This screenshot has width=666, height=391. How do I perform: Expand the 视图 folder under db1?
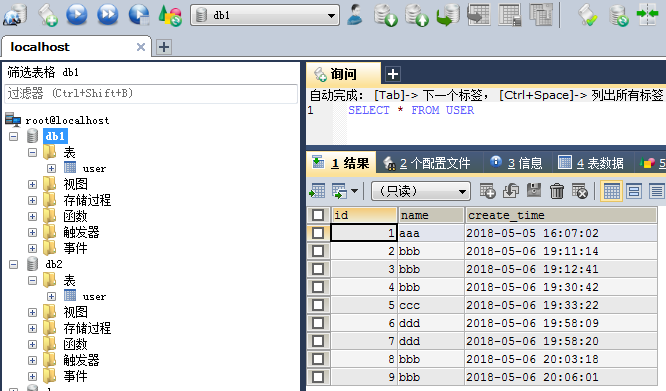[x=32, y=184]
